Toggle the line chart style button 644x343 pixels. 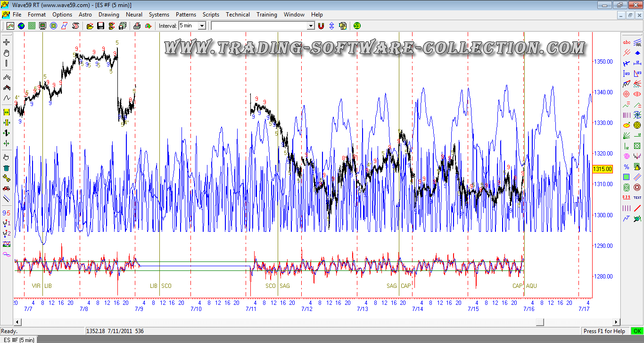click(7, 98)
